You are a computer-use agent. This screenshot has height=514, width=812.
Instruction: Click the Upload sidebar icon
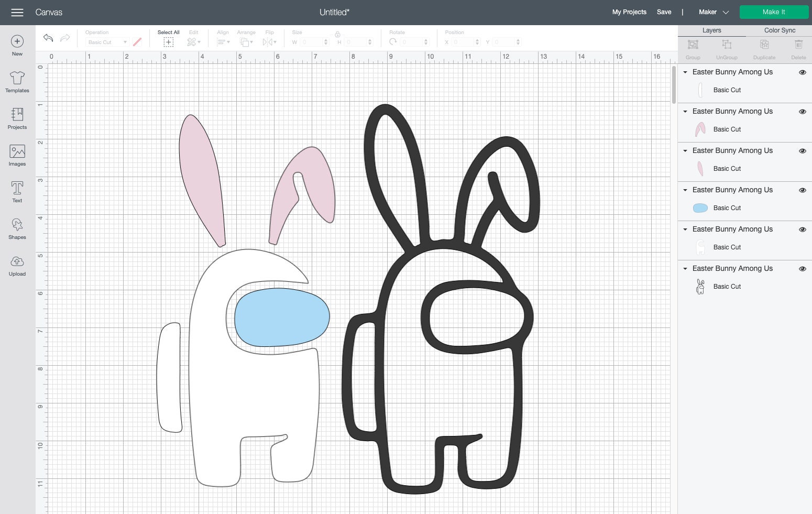17,265
